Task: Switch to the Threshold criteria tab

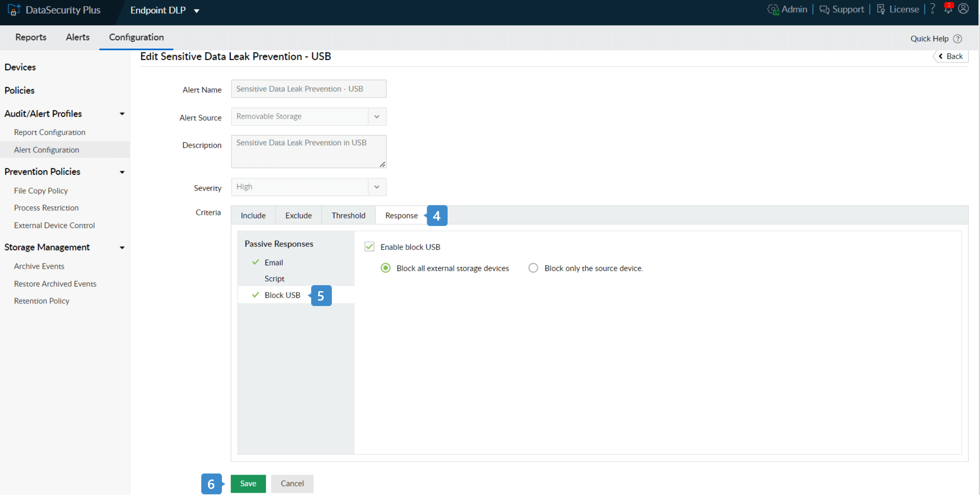Action: (348, 216)
